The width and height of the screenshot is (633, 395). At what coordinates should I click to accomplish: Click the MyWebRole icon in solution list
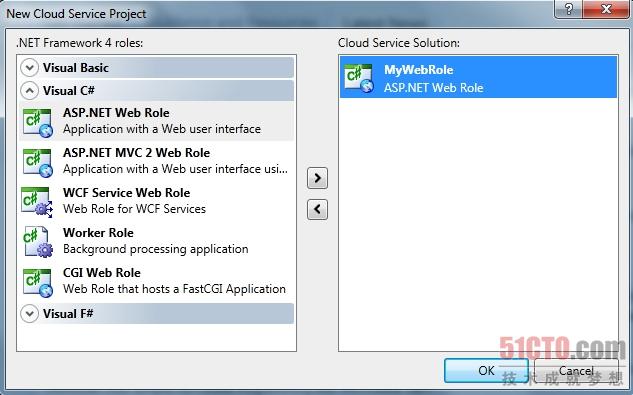pyautogui.click(x=359, y=78)
